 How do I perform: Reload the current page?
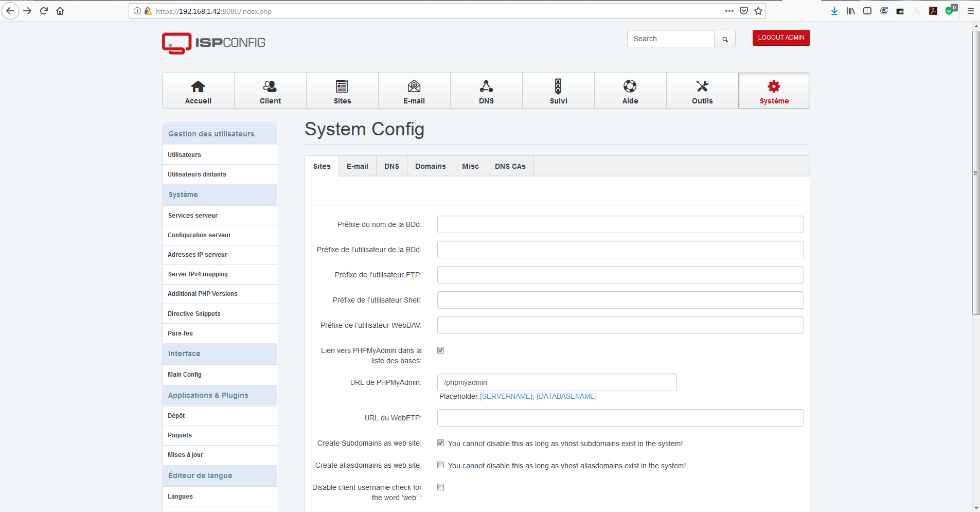click(44, 11)
